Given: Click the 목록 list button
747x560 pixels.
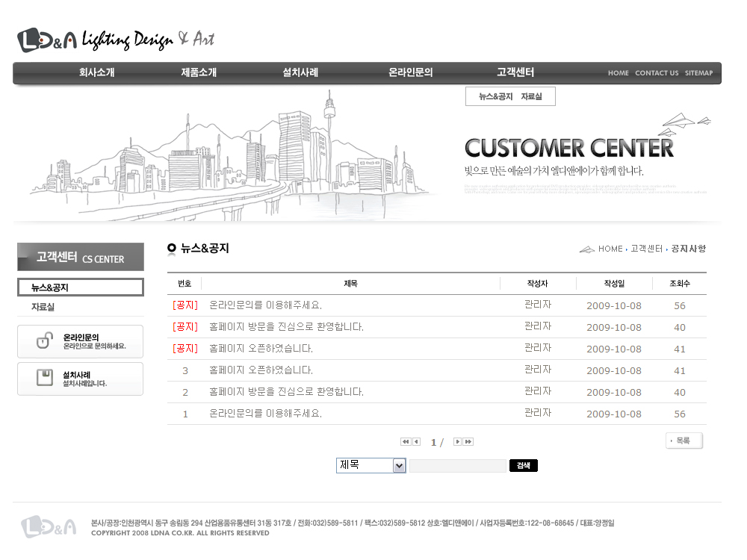Looking at the screenshot, I should [x=684, y=441].
